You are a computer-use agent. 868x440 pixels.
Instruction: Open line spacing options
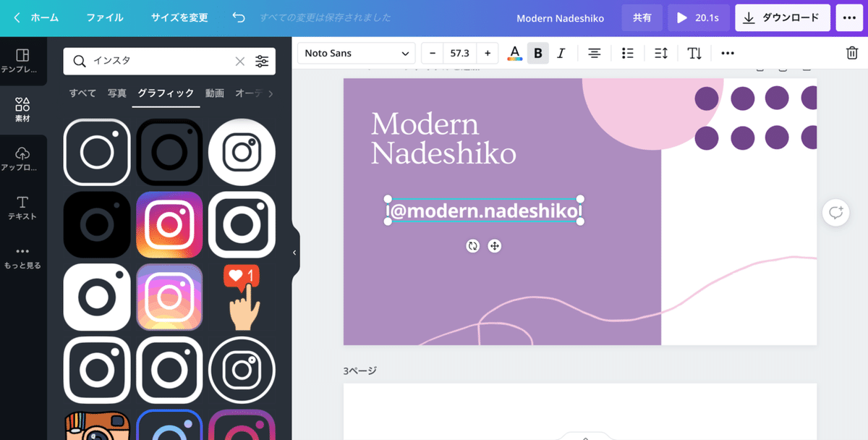pyautogui.click(x=661, y=54)
